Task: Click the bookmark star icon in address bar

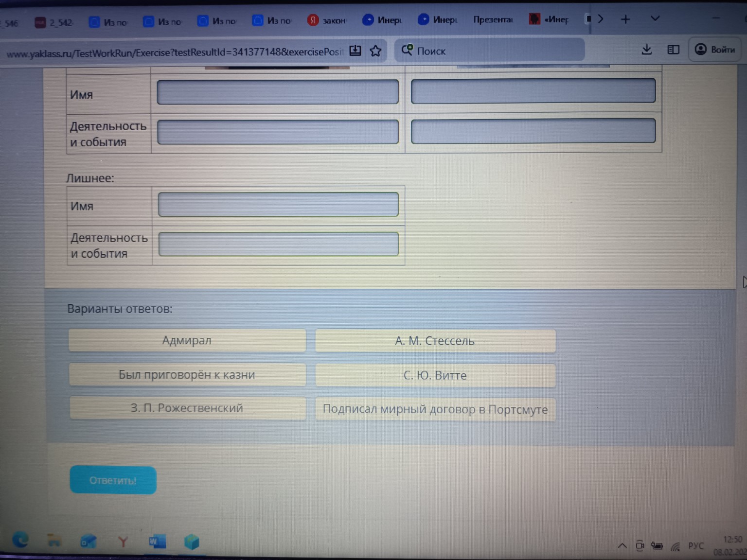Action: click(375, 51)
